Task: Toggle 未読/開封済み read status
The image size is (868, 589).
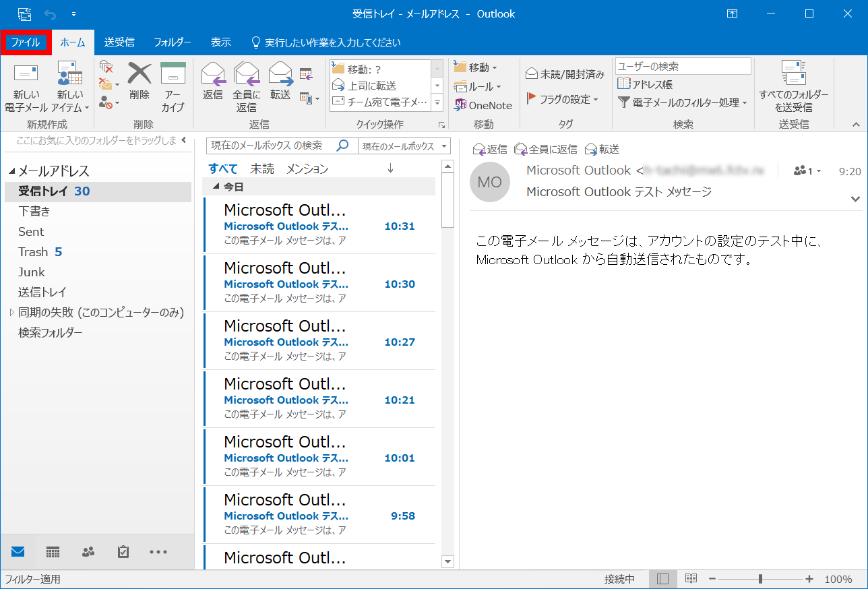Action: pyautogui.click(x=565, y=74)
